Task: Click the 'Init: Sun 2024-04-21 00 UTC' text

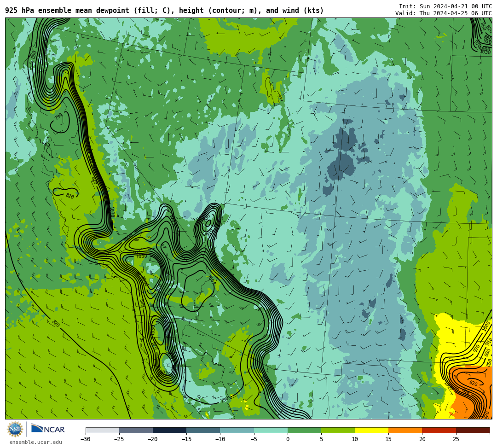Action: (445, 6)
